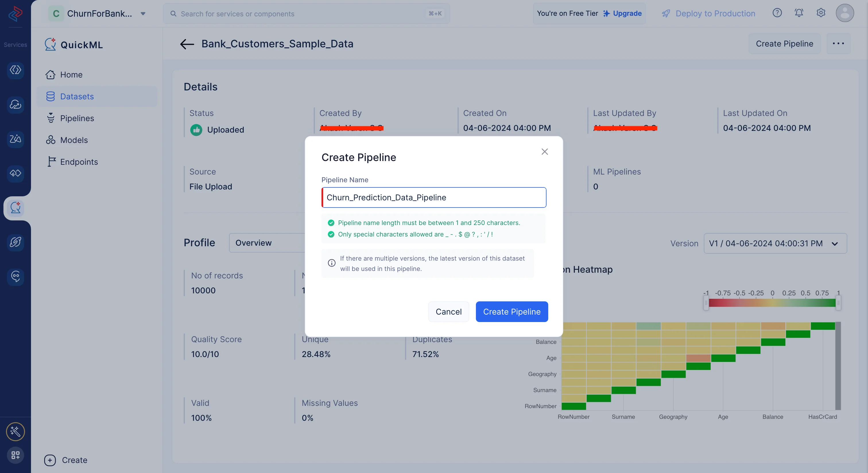
Task: Click the blue Create Pipeline button
Action: (511, 312)
